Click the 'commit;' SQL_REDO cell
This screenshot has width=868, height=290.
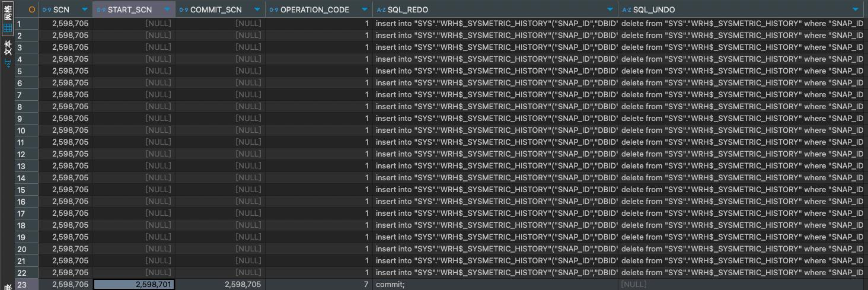tap(495, 285)
